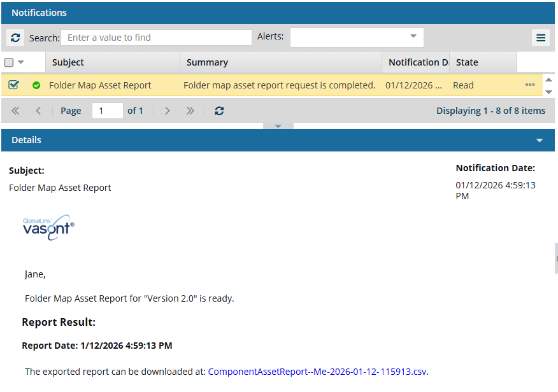The image size is (558, 392).
Task: Click the row actions ellipsis icon
Action: 530,85
